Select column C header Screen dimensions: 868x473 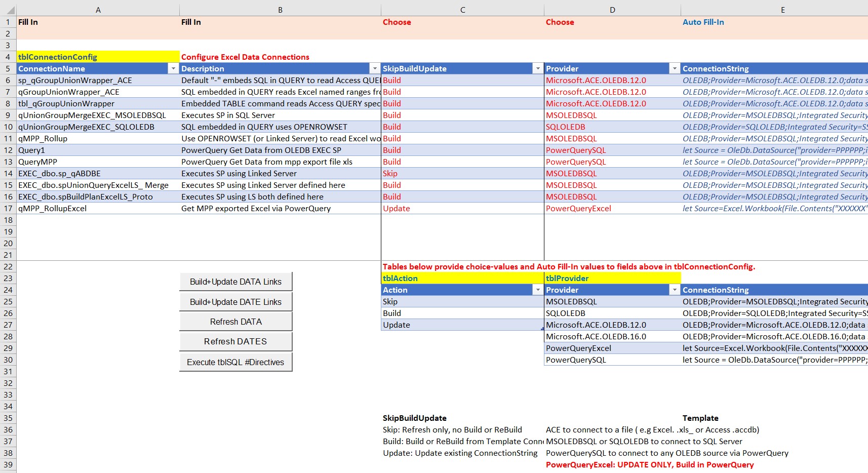pyautogui.click(x=462, y=10)
